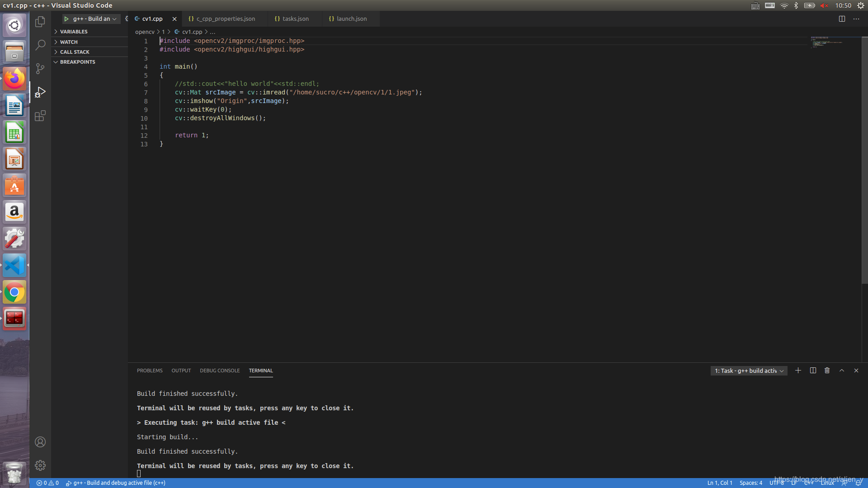868x488 pixels.
Task: Click line number 7 gutter
Action: tap(146, 93)
